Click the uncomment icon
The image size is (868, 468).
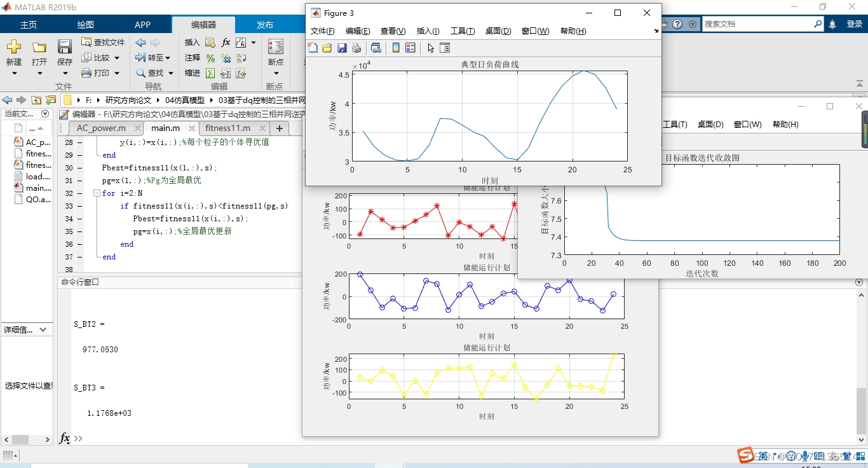tap(226, 58)
